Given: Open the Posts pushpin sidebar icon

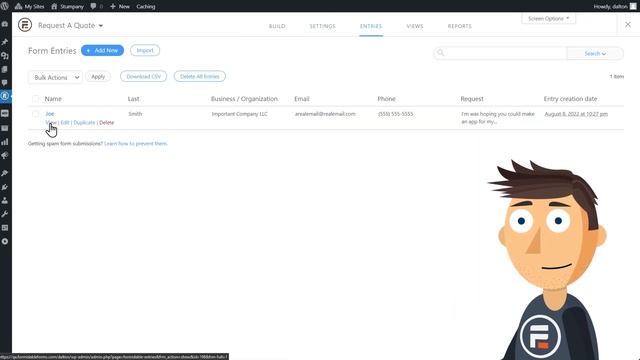Looking at the screenshot, I should click(x=5, y=42).
